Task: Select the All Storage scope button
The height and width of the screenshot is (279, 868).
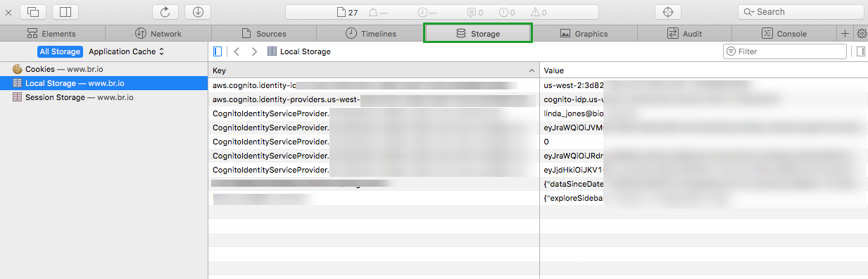Action: [60, 51]
